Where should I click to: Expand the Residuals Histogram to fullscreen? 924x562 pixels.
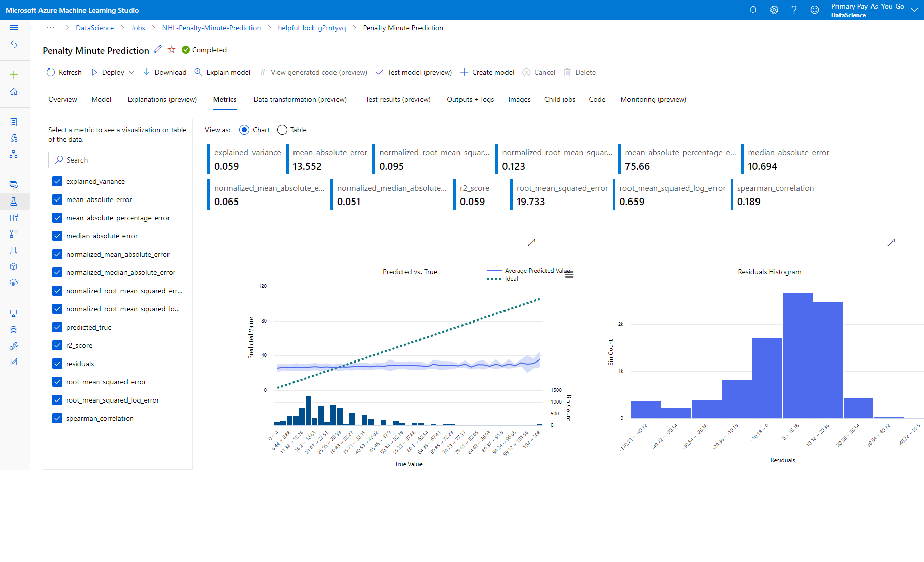click(891, 243)
